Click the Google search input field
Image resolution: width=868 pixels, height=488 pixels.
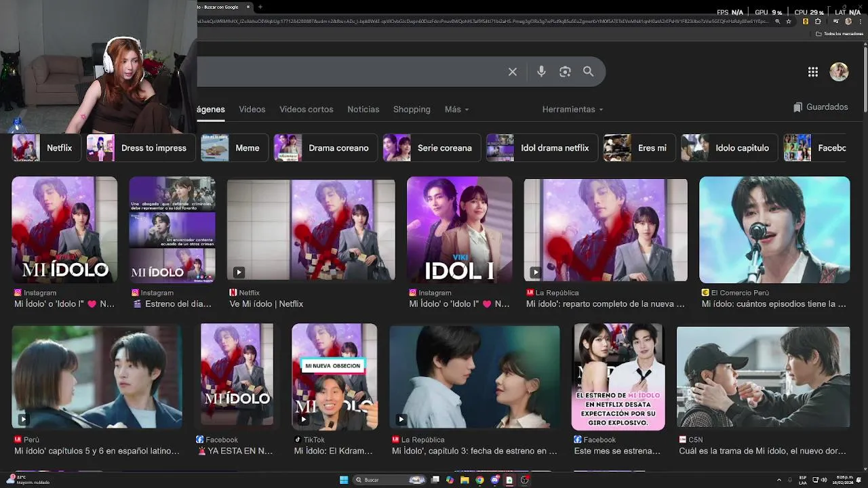[349, 72]
